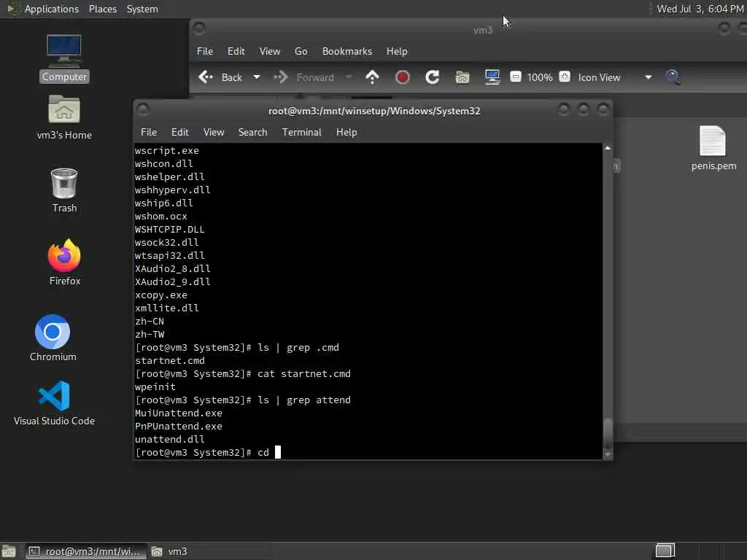This screenshot has height=560, width=747.
Task: Open the System panel menu
Action: (x=142, y=9)
